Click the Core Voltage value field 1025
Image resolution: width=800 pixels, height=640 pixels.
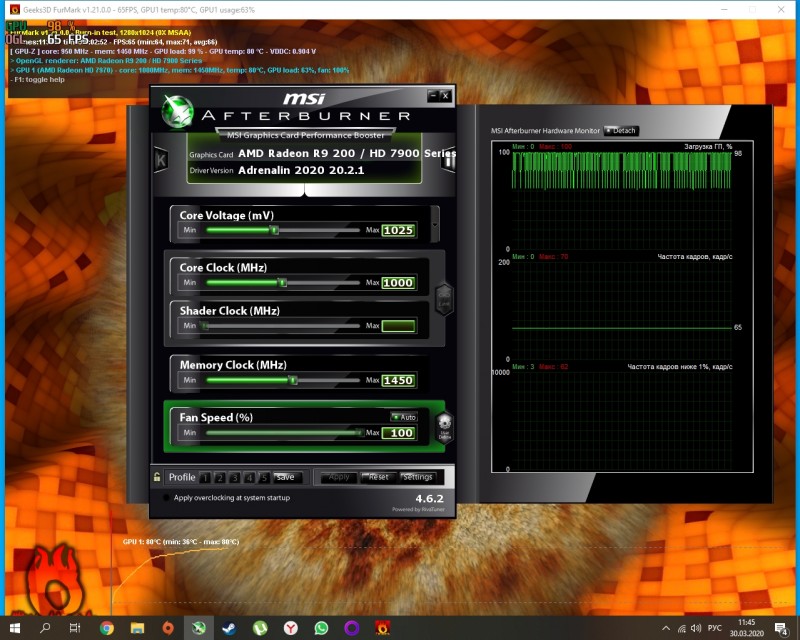398,230
